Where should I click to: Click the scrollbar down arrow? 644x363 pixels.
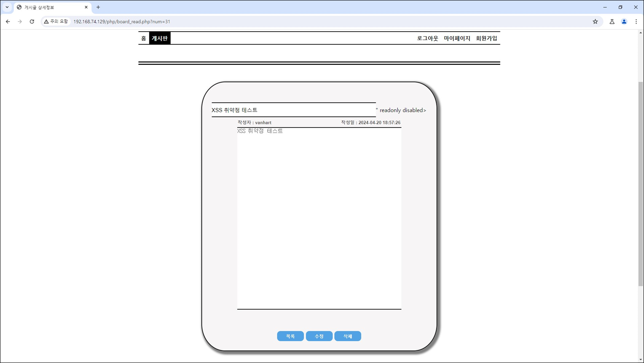point(641,360)
